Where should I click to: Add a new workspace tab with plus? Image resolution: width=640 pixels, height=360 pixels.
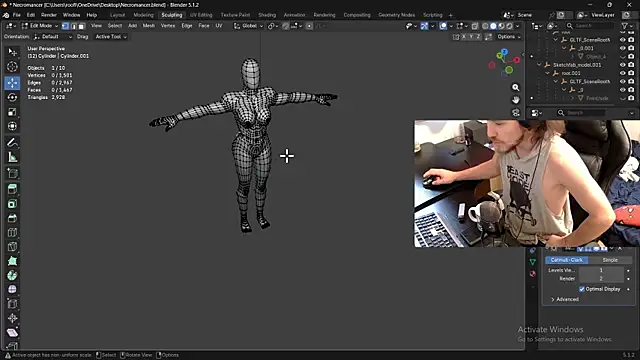click(x=451, y=15)
